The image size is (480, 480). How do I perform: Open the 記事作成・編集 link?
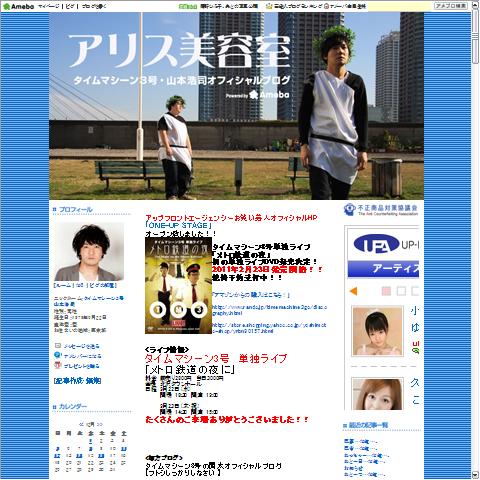(78, 381)
